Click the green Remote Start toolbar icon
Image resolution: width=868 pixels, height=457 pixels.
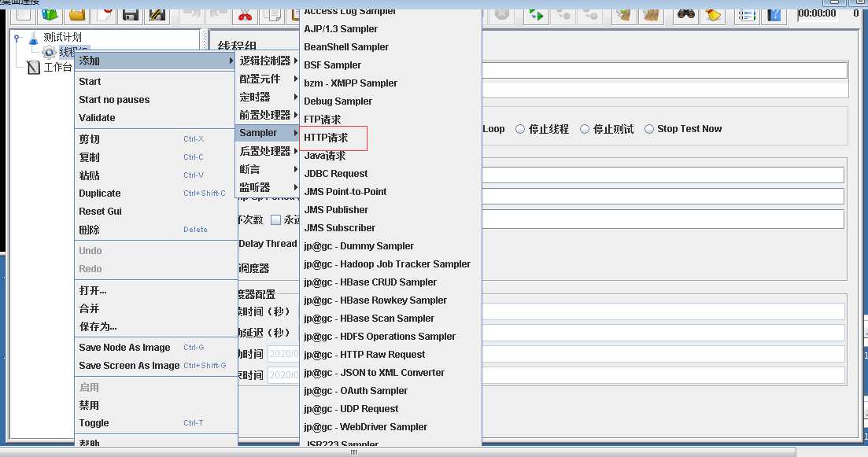point(537,13)
